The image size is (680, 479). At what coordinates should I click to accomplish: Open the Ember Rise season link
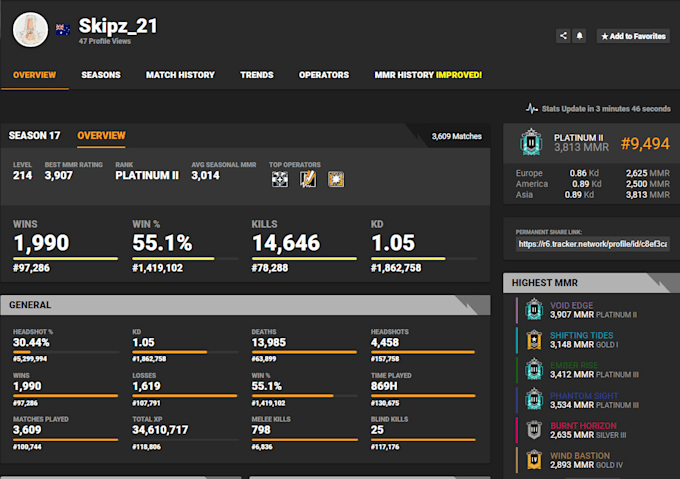tap(574, 365)
